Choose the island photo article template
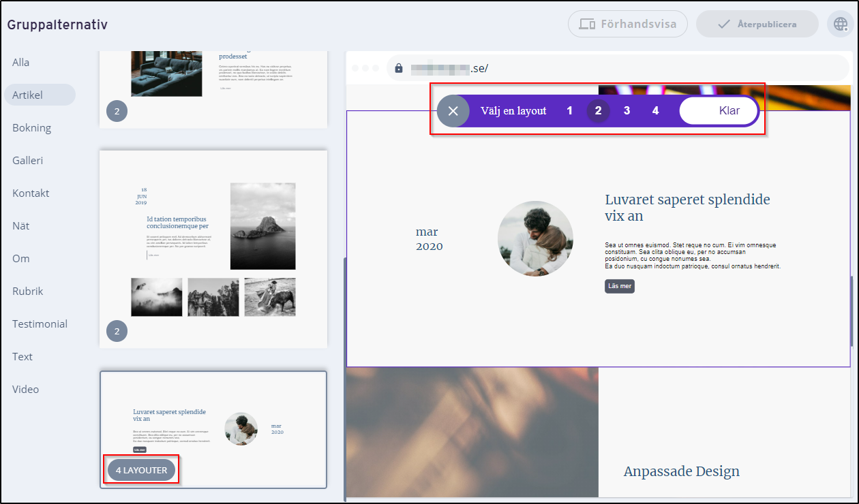Viewport: 859px width, 504px height. (213, 249)
